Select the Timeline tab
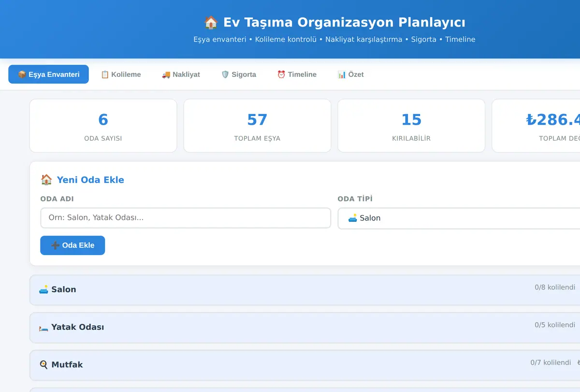Viewport: 580px width, 392px height. click(x=297, y=74)
